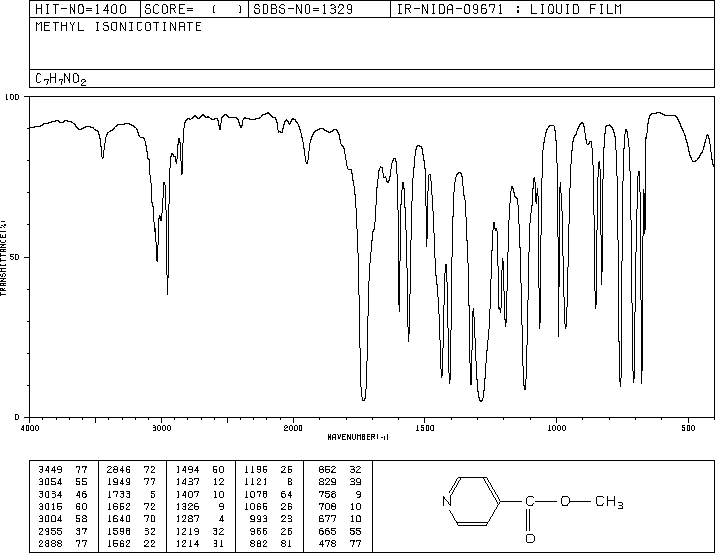Click the TRANSMITTANCE axis title

[x=3, y=258]
